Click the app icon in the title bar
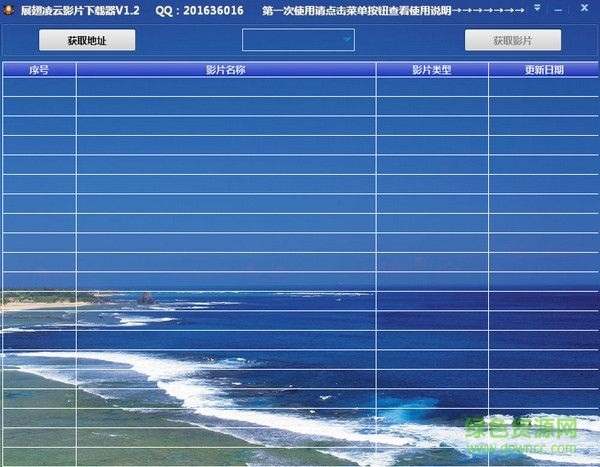The image size is (600, 467). coord(8,10)
